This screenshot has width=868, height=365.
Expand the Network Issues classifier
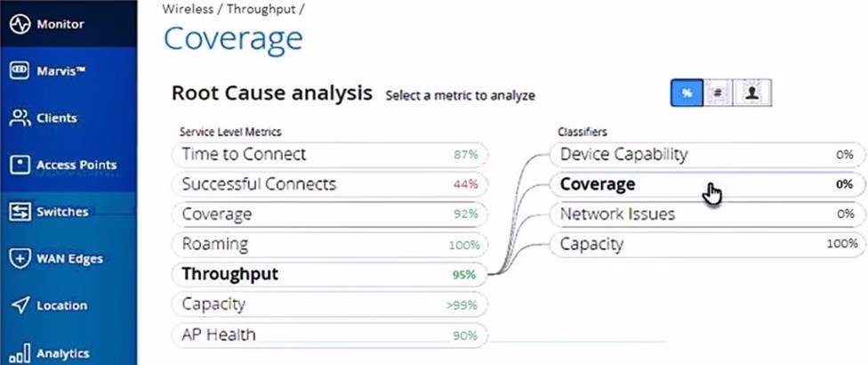[706, 214]
